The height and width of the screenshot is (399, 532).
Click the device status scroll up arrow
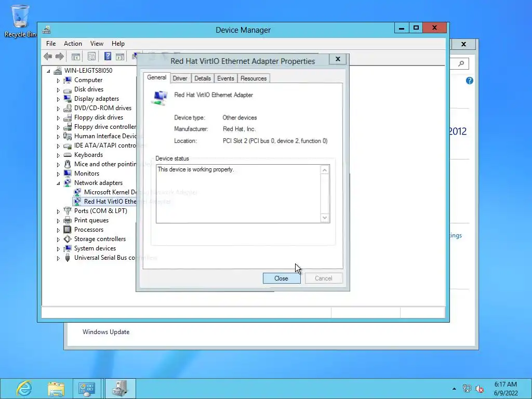(325, 170)
